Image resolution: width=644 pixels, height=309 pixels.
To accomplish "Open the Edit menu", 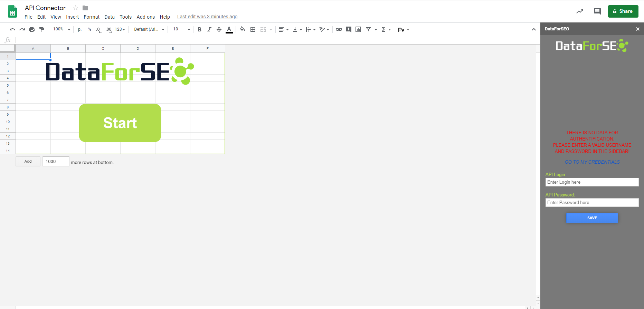I will (x=41, y=17).
